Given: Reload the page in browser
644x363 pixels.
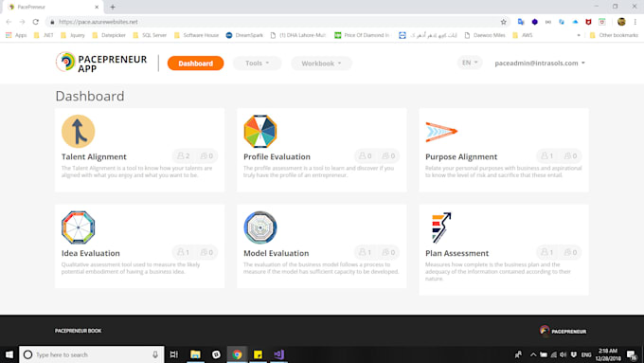Looking at the screenshot, I should pyautogui.click(x=36, y=22).
